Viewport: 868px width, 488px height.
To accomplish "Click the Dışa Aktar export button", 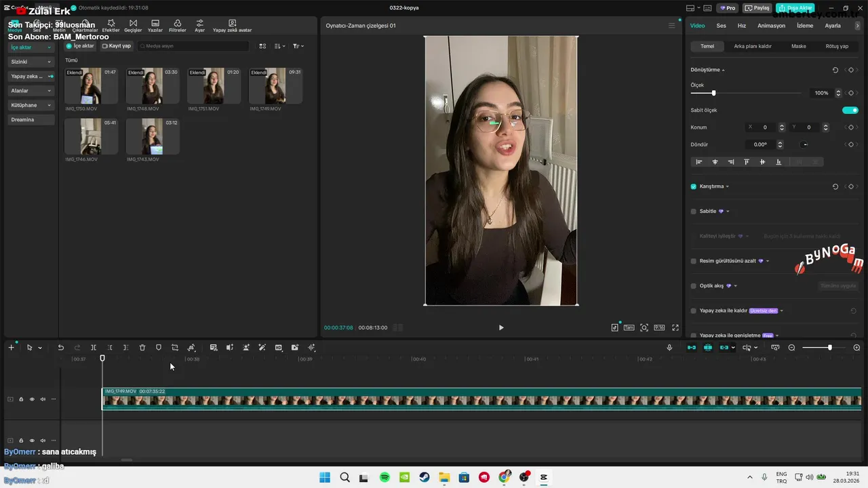I will click(x=795, y=8).
